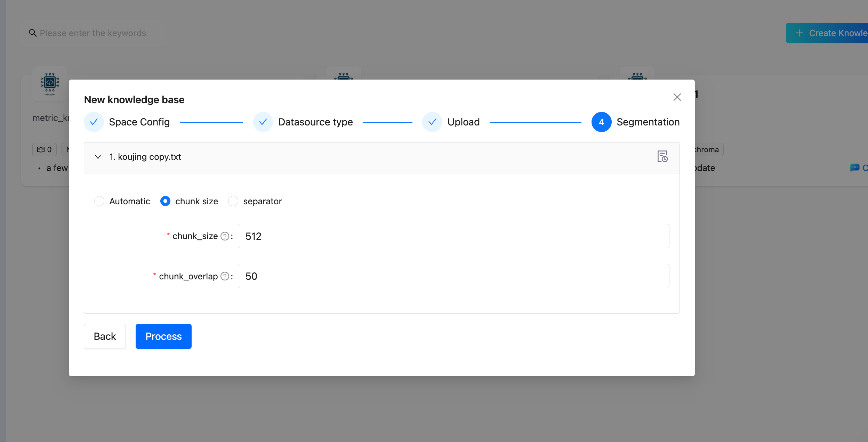
Task: Click the Datasource type step checkmark icon
Action: coord(263,122)
